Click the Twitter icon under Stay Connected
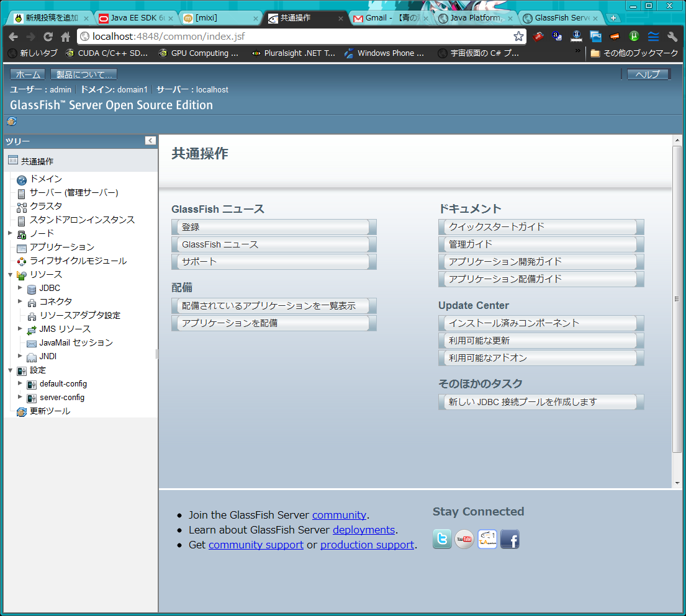The width and height of the screenshot is (686, 616). 442,539
